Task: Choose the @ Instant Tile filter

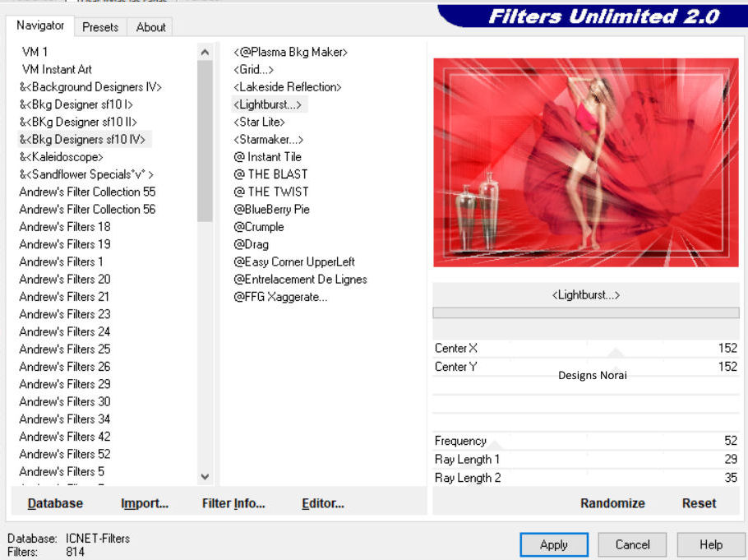Action: pyautogui.click(x=268, y=156)
